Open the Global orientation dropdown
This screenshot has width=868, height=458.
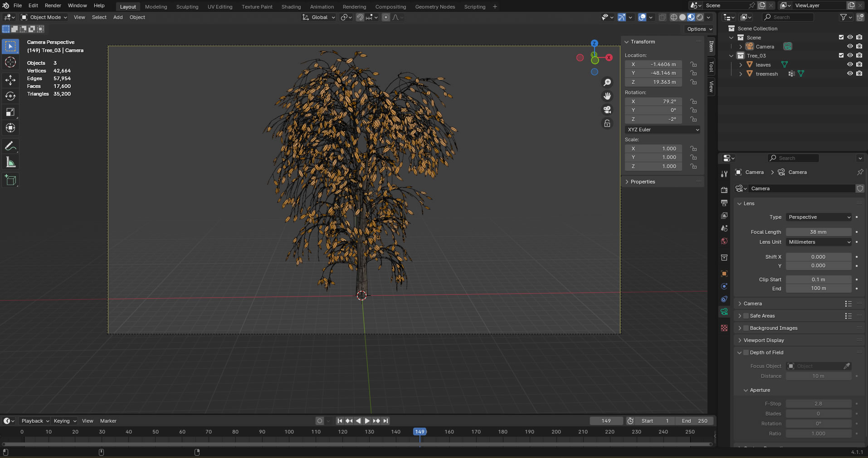(x=319, y=17)
